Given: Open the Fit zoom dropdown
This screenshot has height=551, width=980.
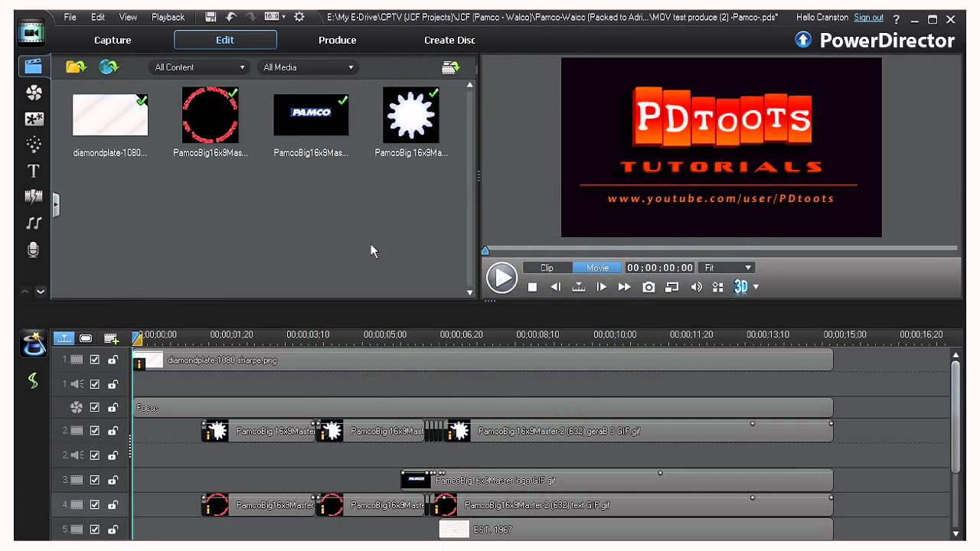Looking at the screenshot, I should coord(726,268).
